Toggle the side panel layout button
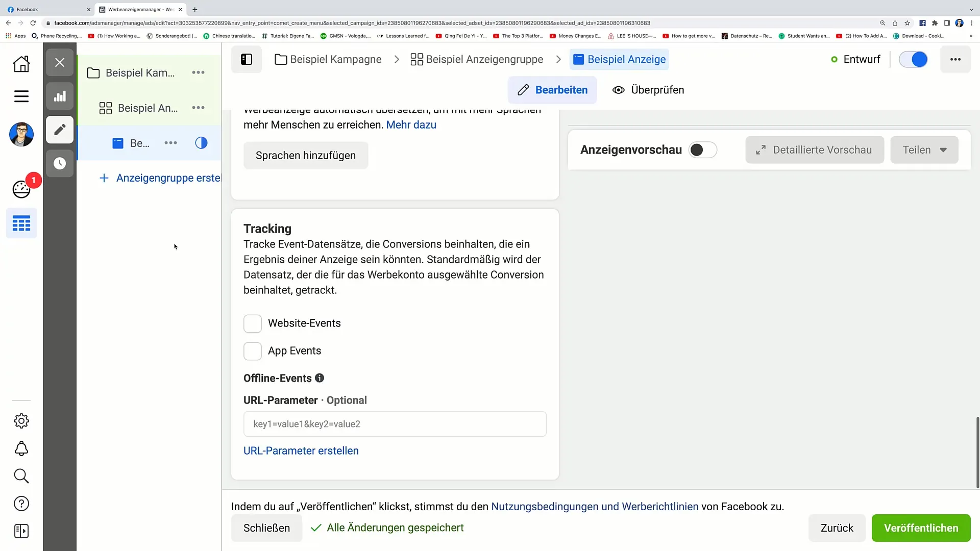 click(x=247, y=59)
